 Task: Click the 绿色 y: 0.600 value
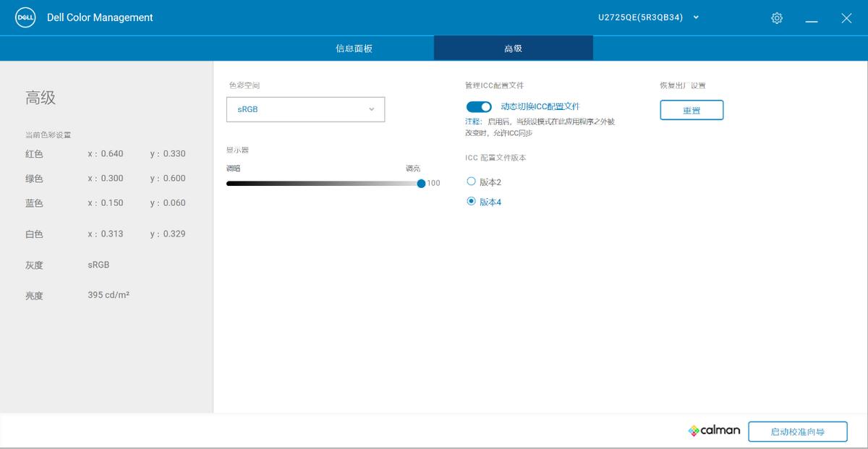(168, 178)
